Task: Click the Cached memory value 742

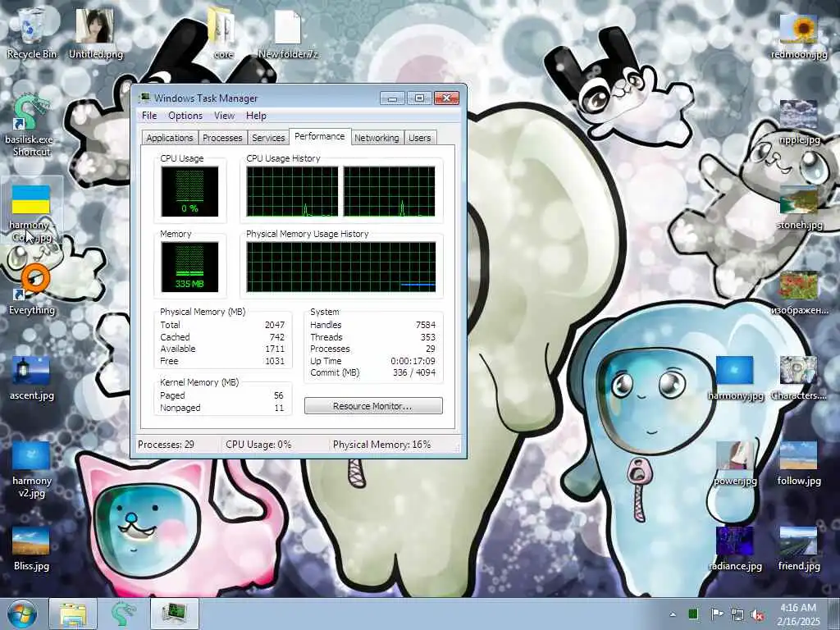Action: [277, 337]
